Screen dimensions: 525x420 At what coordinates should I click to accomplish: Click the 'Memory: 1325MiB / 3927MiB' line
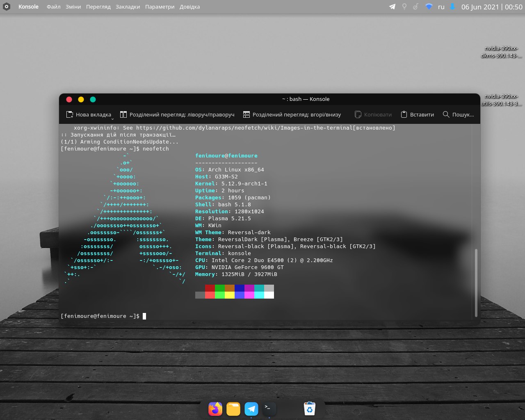coord(236,274)
